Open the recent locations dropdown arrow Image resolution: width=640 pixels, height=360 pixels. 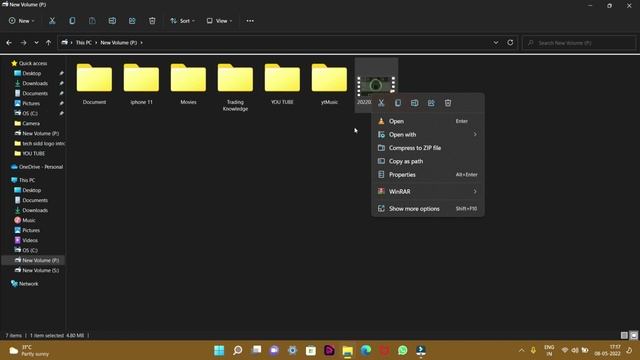36,42
